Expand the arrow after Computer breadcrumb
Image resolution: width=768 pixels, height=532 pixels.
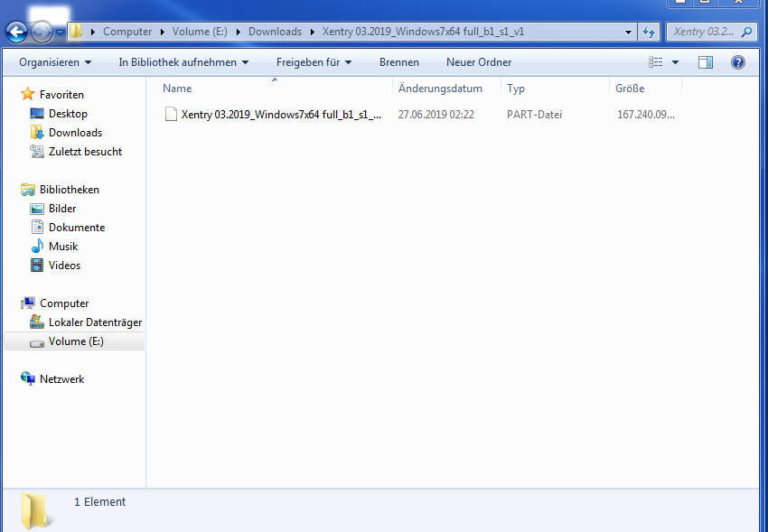(x=163, y=33)
